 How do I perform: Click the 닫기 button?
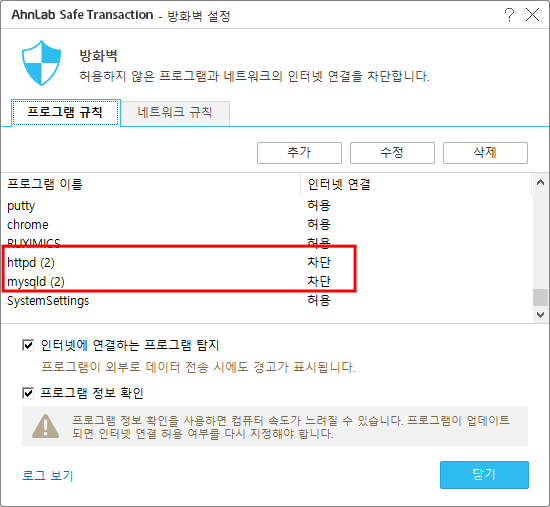[484, 475]
